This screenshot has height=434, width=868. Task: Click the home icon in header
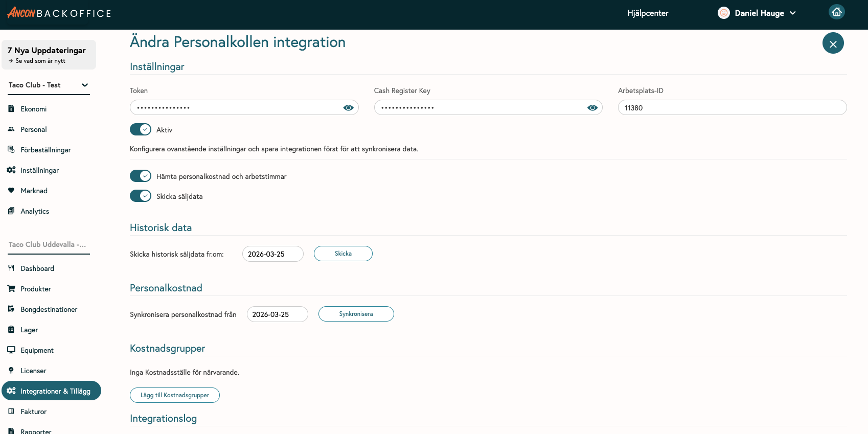coord(837,12)
